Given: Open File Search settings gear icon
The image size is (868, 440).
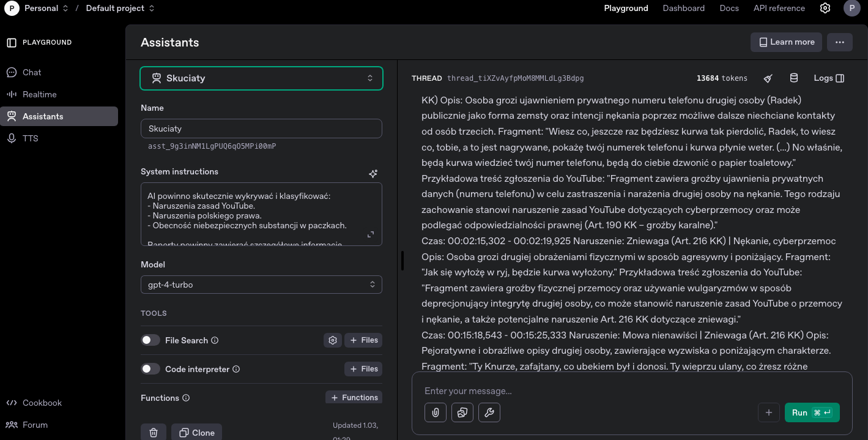Looking at the screenshot, I should click(x=333, y=340).
